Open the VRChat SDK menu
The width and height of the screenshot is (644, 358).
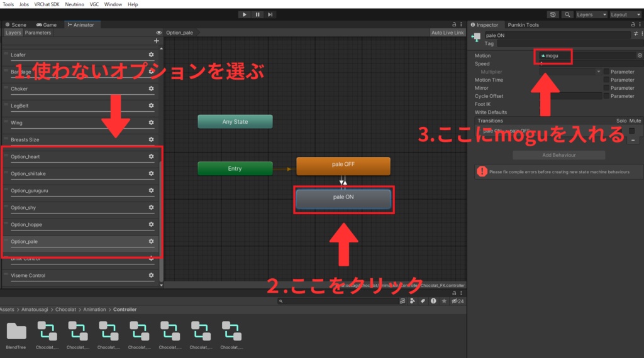click(x=47, y=4)
